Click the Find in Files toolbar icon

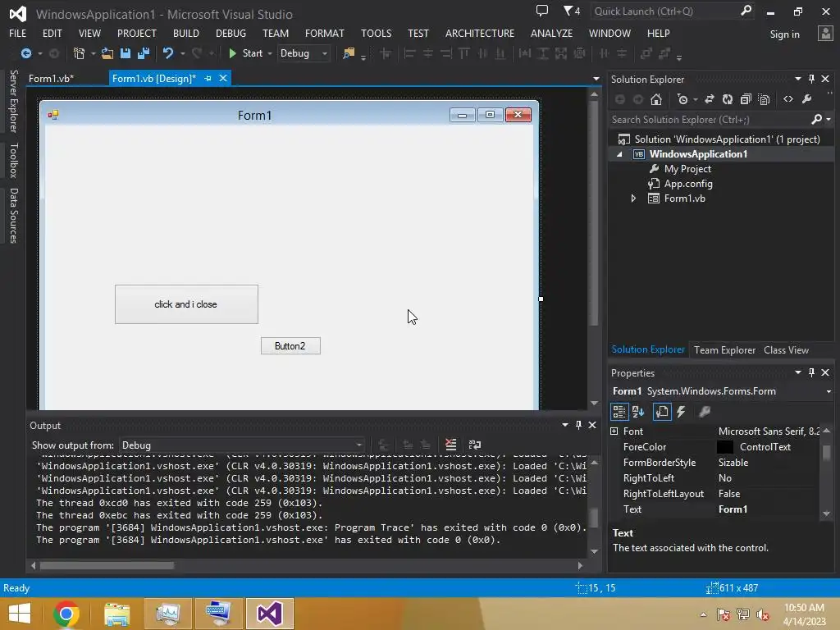[x=349, y=53]
